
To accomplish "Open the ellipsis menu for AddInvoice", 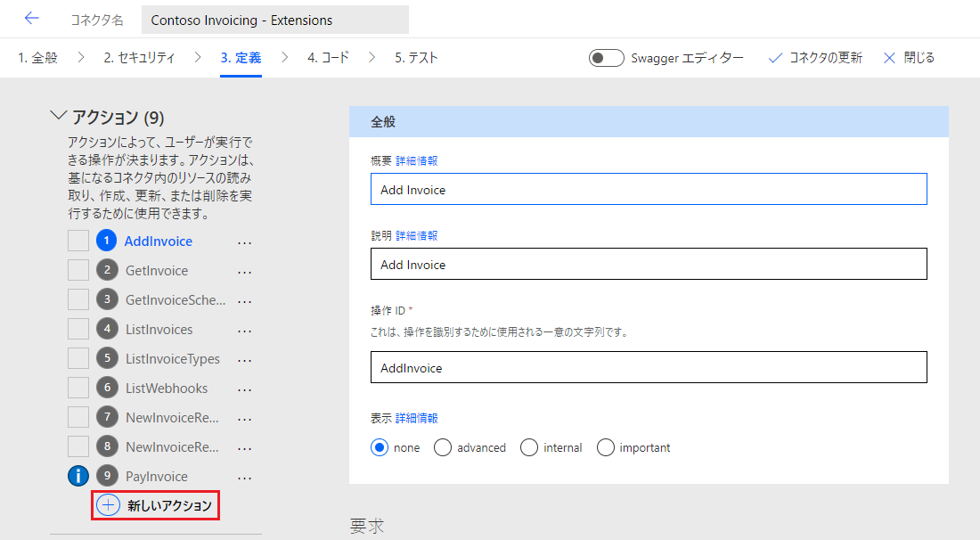I will [x=244, y=241].
